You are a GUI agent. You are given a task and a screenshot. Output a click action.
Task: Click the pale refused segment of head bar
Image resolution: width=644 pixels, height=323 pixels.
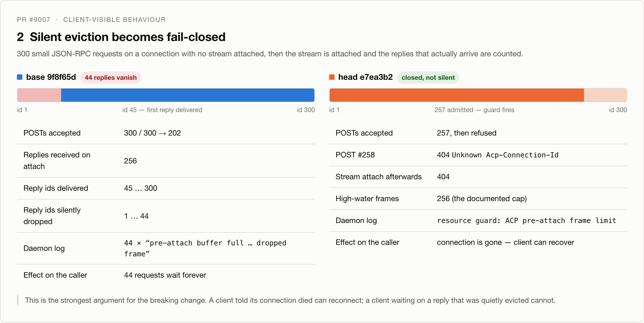coord(605,95)
